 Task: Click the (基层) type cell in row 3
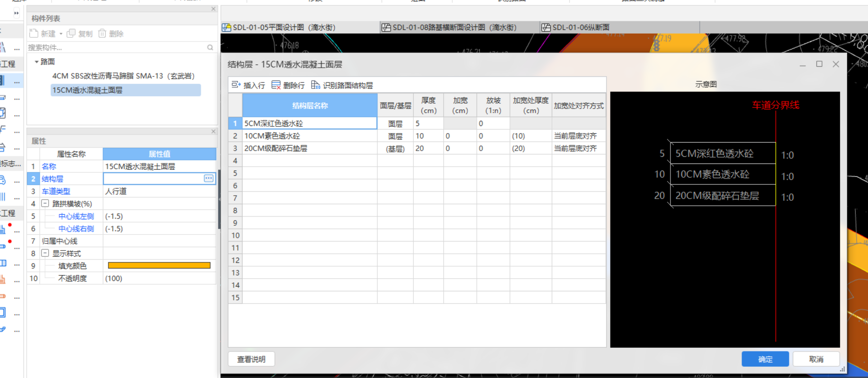[395, 148]
